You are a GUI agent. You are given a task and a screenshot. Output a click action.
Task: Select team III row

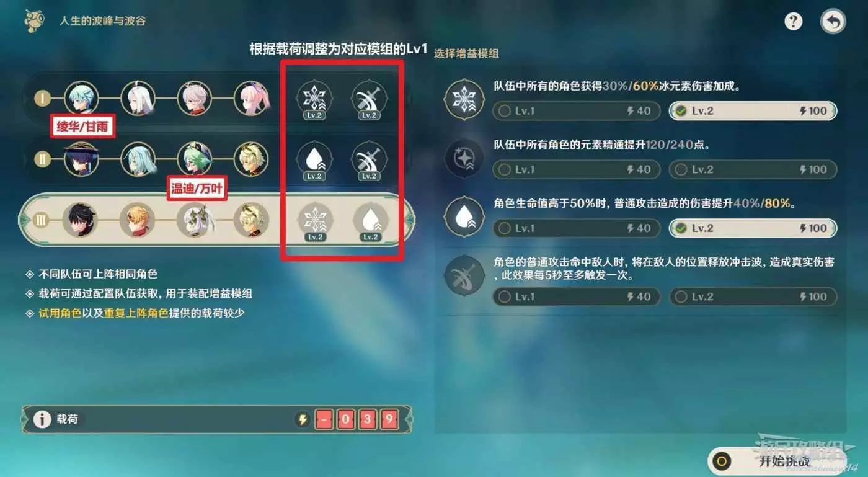tap(216, 220)
